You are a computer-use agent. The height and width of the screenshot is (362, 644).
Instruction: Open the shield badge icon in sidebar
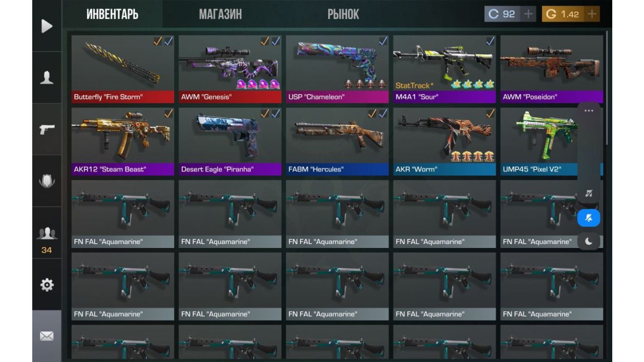tap(47, 181)
